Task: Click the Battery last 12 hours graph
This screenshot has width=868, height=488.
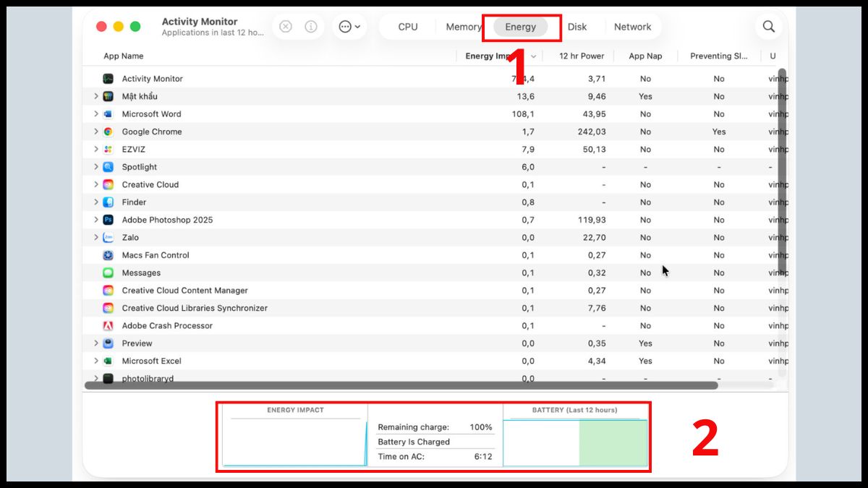Action: coord(576,442)
